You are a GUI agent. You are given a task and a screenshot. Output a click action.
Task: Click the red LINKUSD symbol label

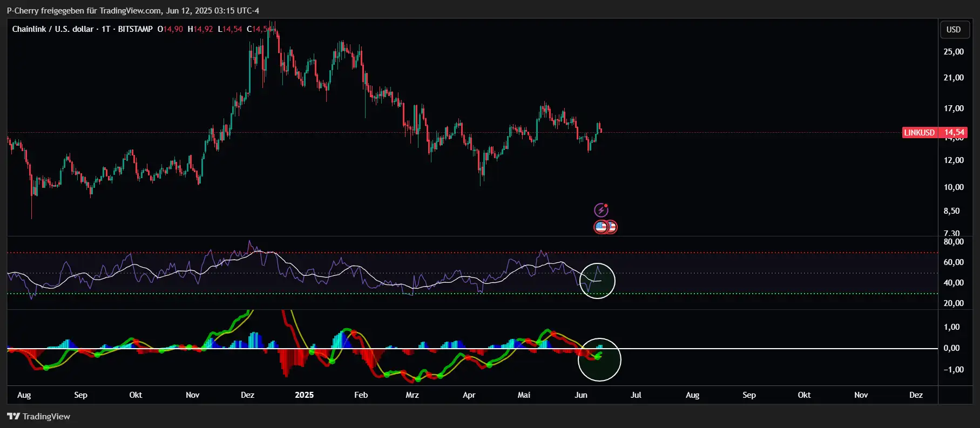tap(920, 132)
